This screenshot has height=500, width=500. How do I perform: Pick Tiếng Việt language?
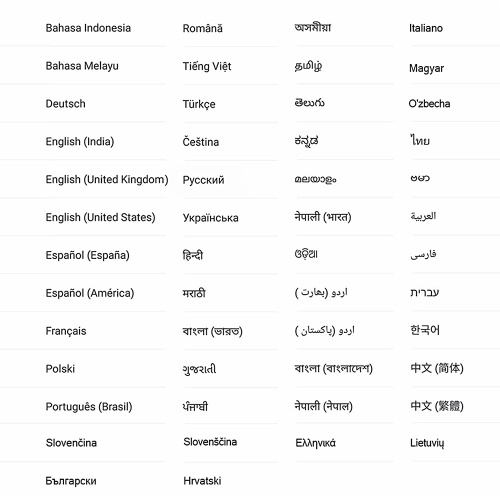point(207,66)
